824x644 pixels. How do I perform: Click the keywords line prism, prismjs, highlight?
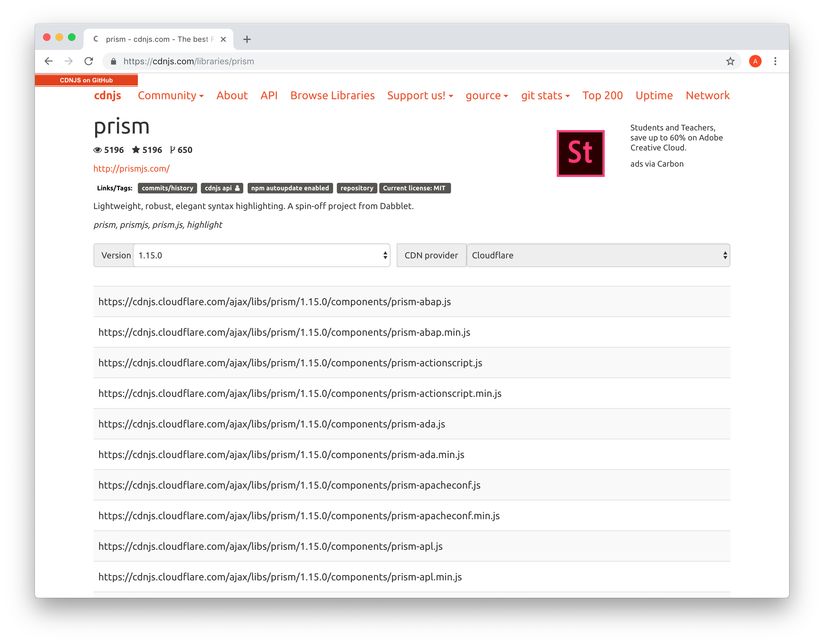(x=158, y=225)
